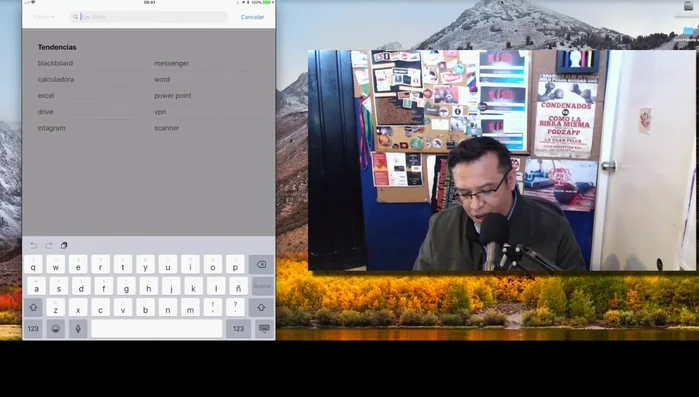The image size is (699, 397).
Task: Tap the w key
Action: point(56,264)
